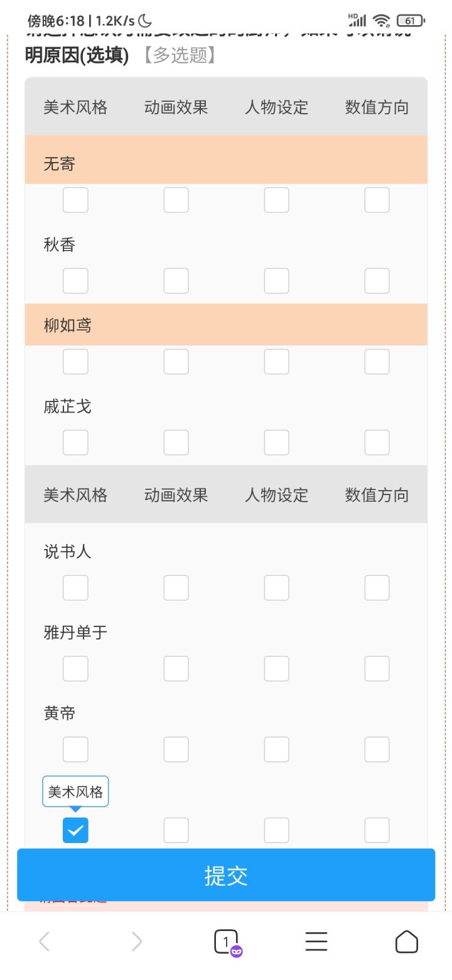Open the browser hamburger menu icon
Image resolution: width=452 pixels, height=980 pixels.
[316, 941]
